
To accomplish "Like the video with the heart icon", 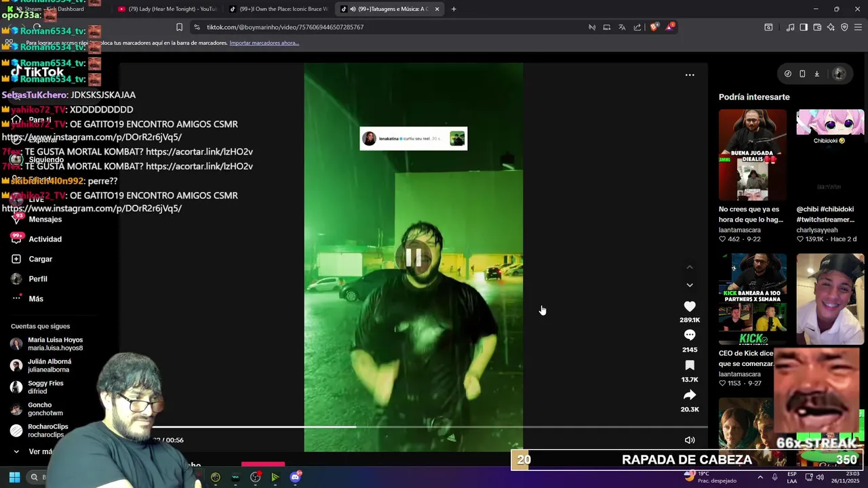I will coord(690,306).
